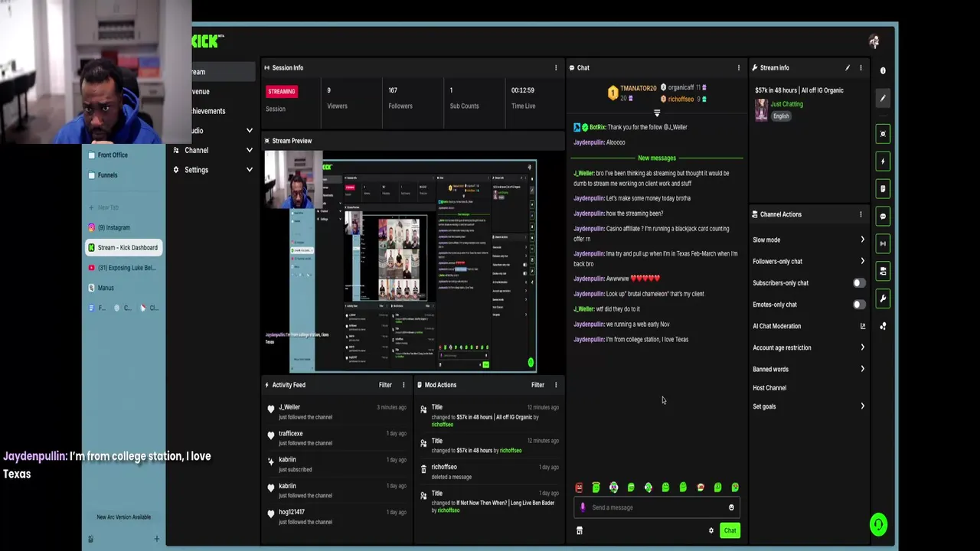Click the document page icon in right sidebar

pos(883,189)
